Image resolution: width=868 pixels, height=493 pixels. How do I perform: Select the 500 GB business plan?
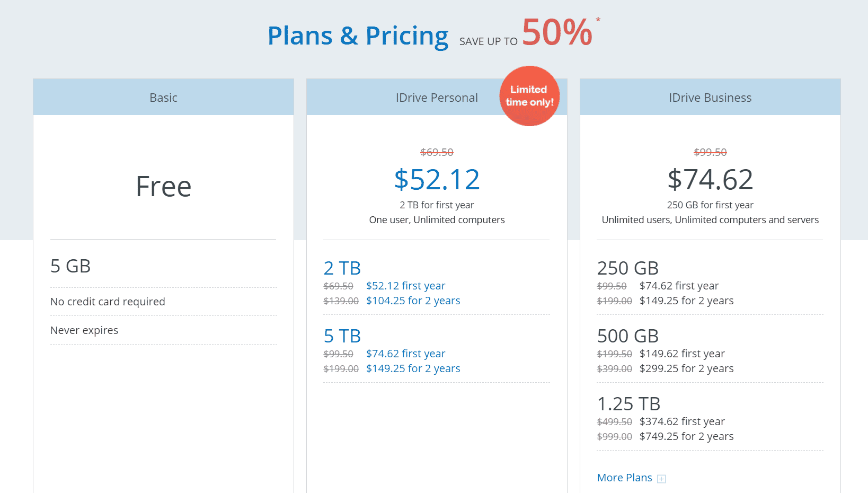[628, 336]
